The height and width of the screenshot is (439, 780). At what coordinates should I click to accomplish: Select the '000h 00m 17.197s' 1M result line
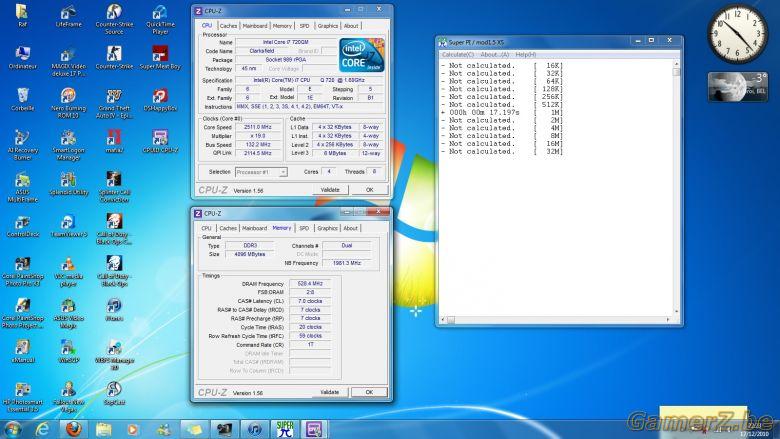click(501, 113)
